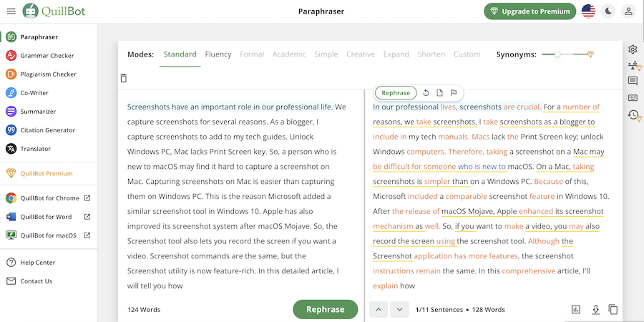Click the blue phrase 'who is new to'

[x=482, y=167]
